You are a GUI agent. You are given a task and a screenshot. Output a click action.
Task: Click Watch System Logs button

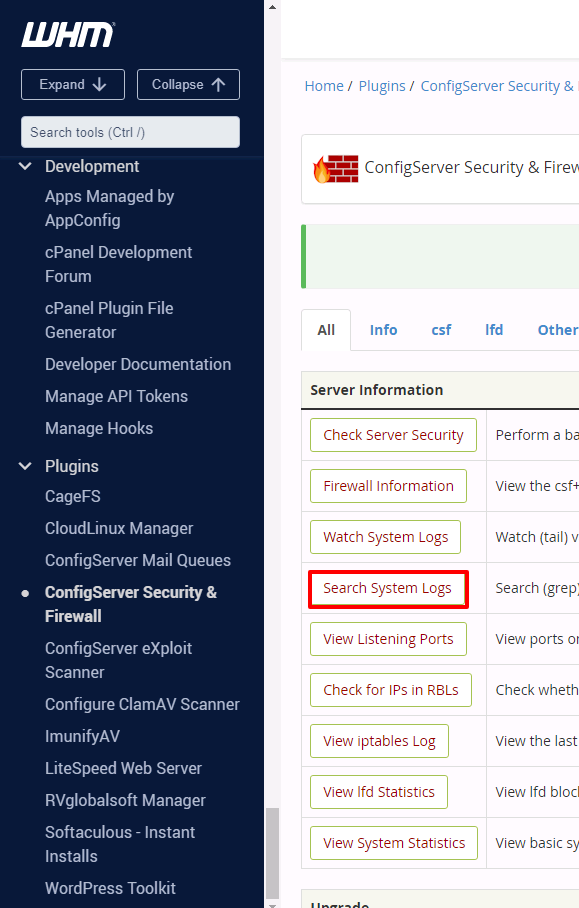(x=386, y=537)
